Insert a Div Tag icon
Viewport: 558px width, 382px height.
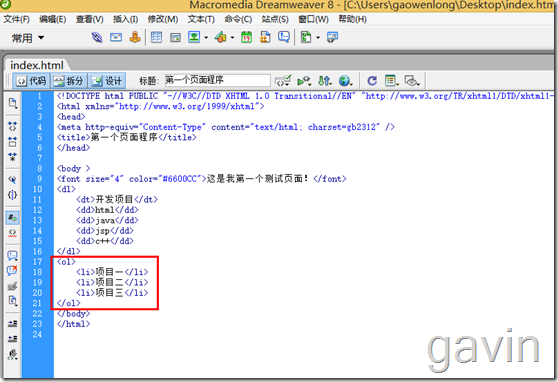[175, 37]
